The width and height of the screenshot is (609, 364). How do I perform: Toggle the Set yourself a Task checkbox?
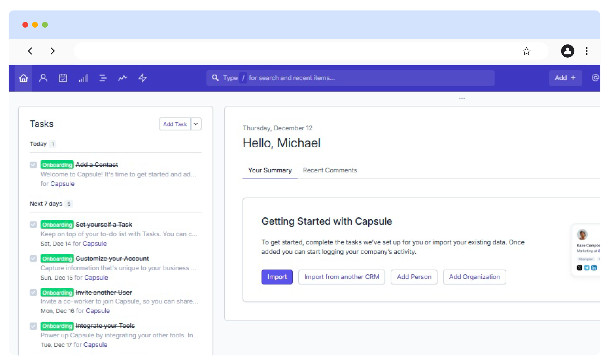tap(33, 225)
